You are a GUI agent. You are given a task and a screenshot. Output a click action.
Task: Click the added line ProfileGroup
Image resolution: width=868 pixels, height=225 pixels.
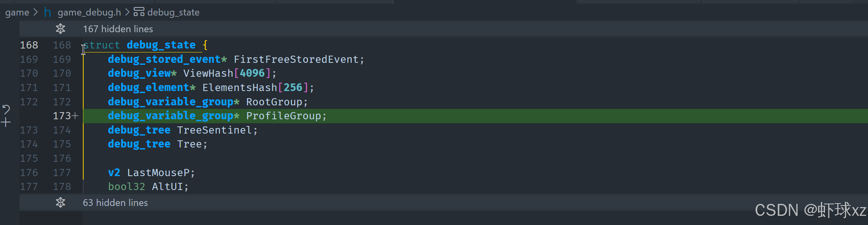217,116
